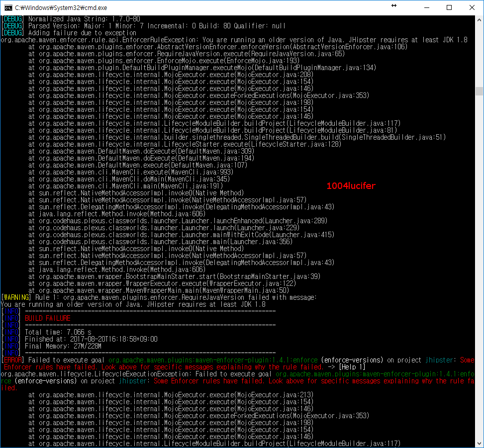Open the cmd.exe system menu icon
Viewport: 484px width, 448px height.
pos(9,7)
